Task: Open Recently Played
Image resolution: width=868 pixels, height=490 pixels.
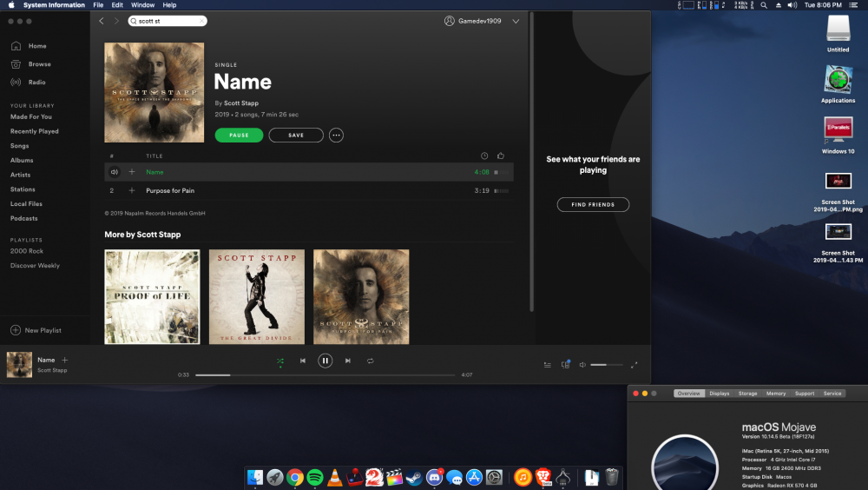Action: pos(35,131)
